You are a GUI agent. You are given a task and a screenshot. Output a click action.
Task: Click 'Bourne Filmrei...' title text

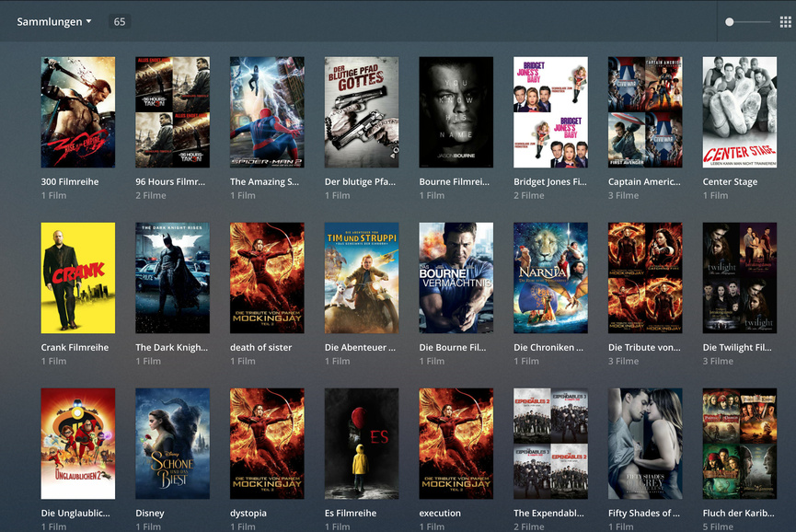(x=455, y=181)
